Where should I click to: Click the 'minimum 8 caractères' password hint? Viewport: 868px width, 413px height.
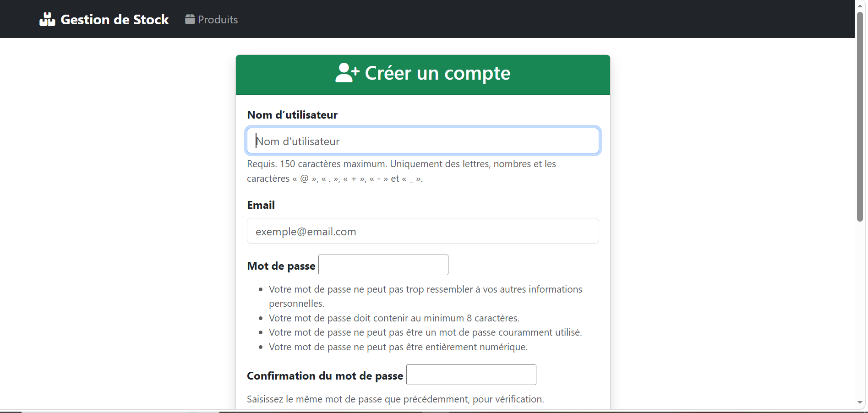pos(394,318)
